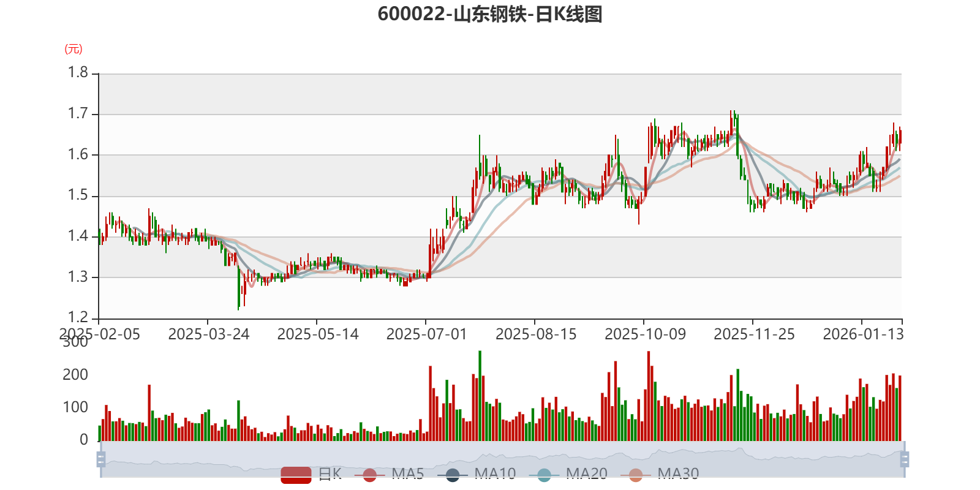Click the 1.4 price axis label
980x490 pixels.
tap(78, 236)
